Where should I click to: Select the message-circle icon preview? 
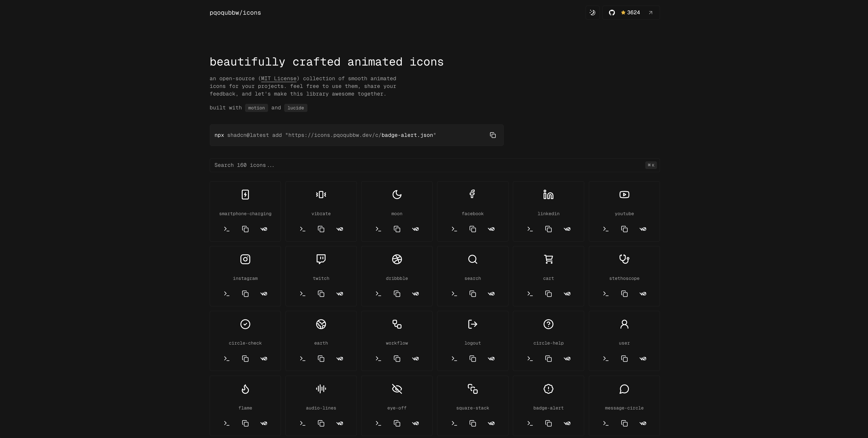[x=624, y=389]
